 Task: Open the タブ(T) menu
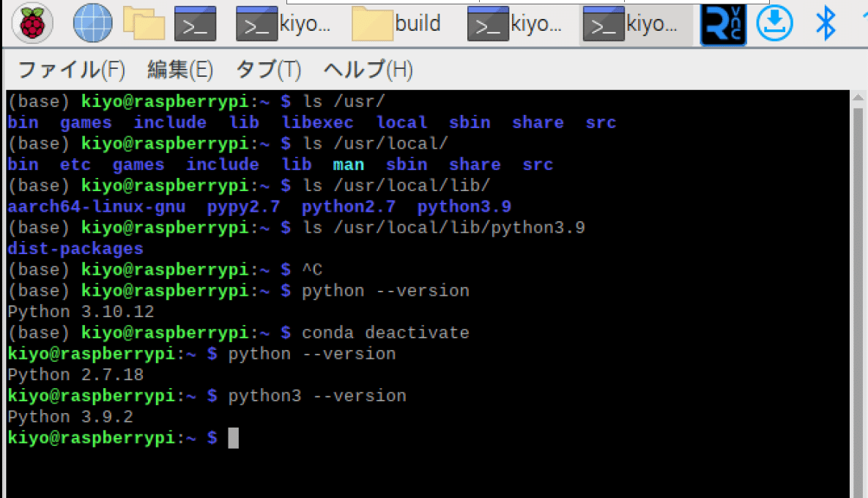pos(268,70)
